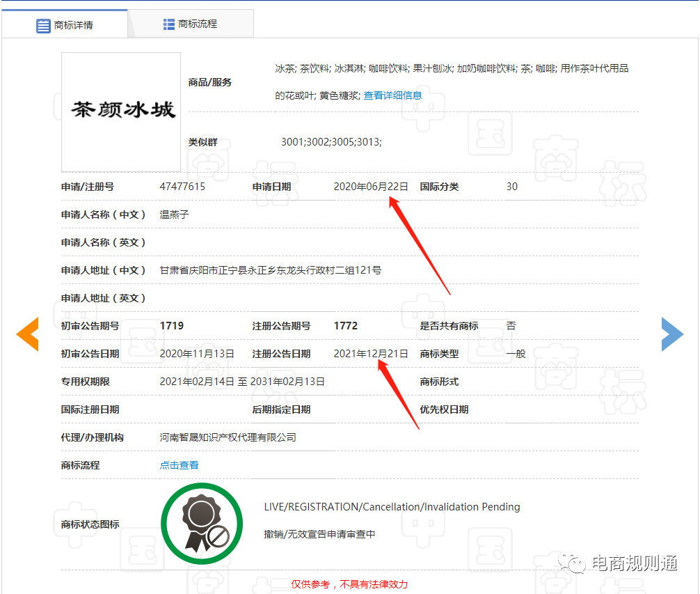Click the 类似群 label
700x594 pixels.
[x=202, y=142]
